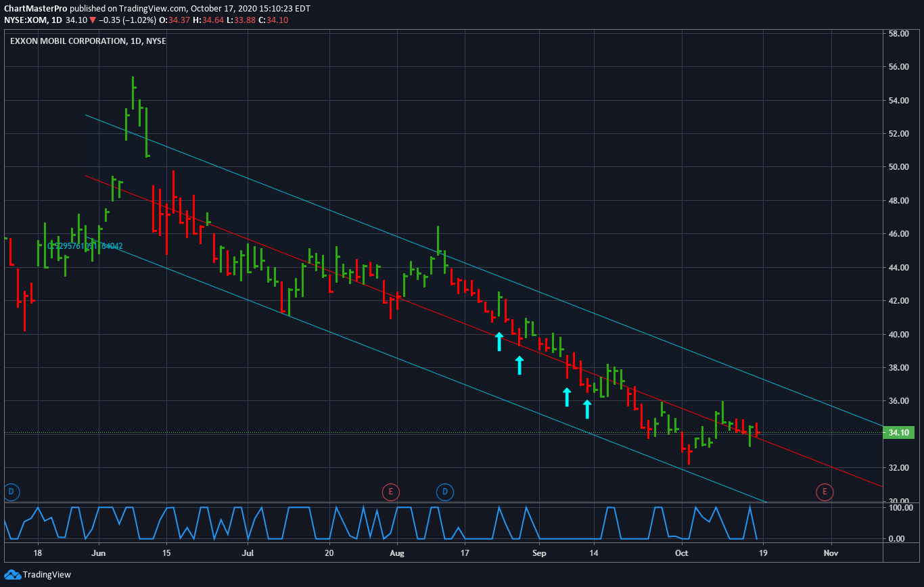Click the 'Oct' label on the time axis

[680, 553]
